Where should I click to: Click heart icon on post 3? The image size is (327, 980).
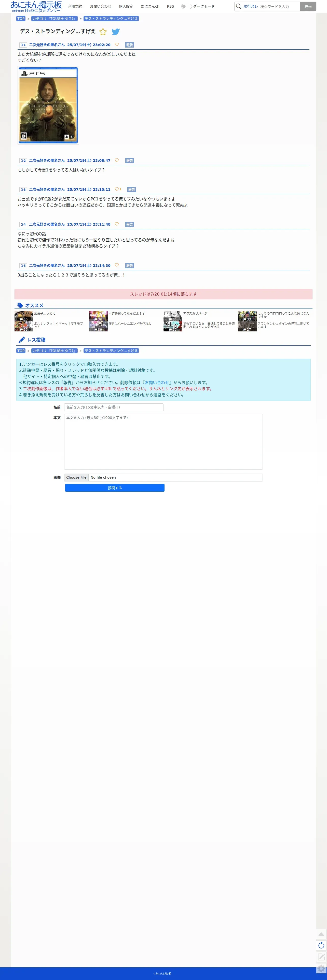click(x=117, y=189)
